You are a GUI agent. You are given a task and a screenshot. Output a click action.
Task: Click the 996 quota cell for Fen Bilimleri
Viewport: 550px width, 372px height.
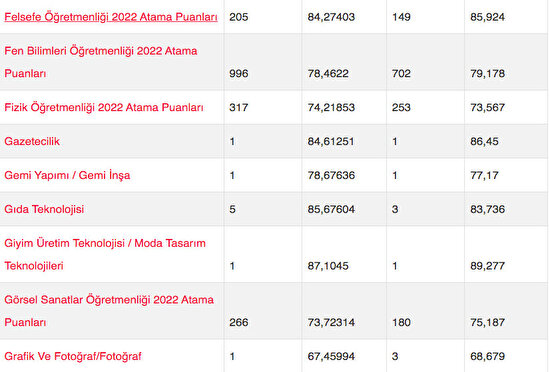coord(239,74)
